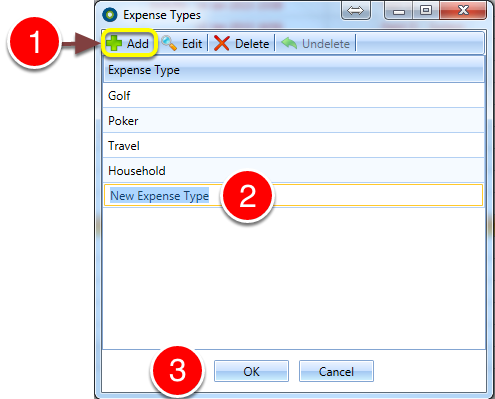Screen dimensions: 495x399
Task: Click OK to confirm expense types
Action: [251, 371]
